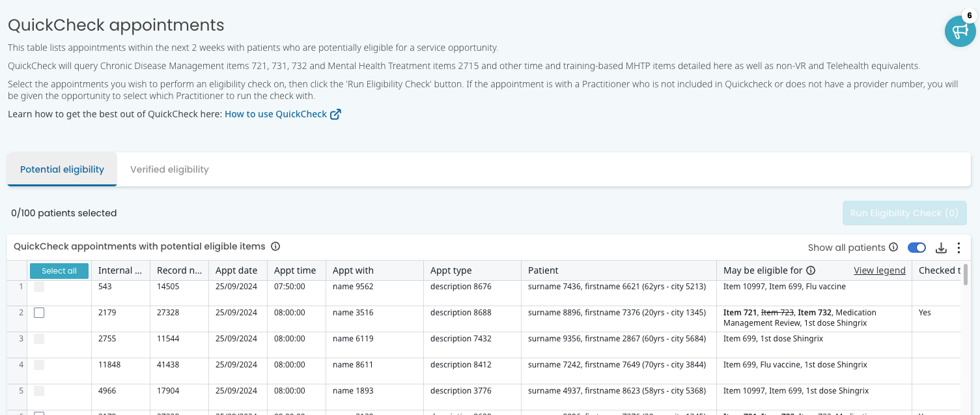The height and width of the screenshot is (415, 980).
Task: Select the Potential eligibility tab
Action: coord(62,169)
